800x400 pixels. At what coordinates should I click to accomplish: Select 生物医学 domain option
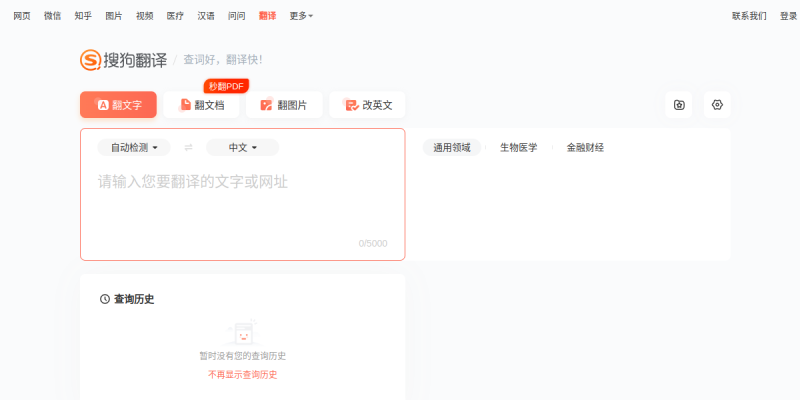point(518,147)
